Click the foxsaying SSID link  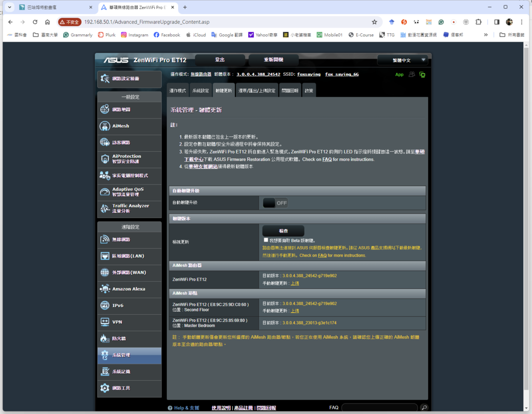pyautogui.click(x=309, y=74)
